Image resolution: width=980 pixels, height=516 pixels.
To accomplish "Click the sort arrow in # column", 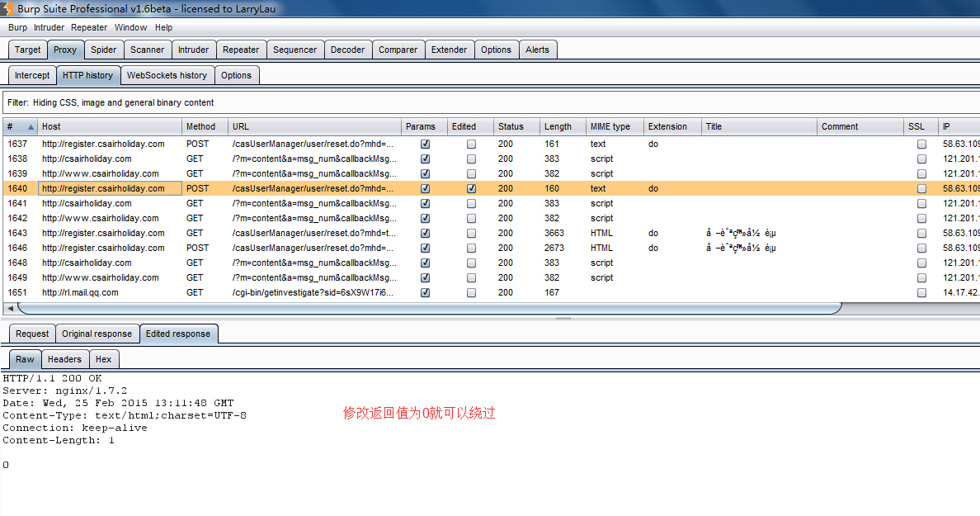I will [31, 127].
